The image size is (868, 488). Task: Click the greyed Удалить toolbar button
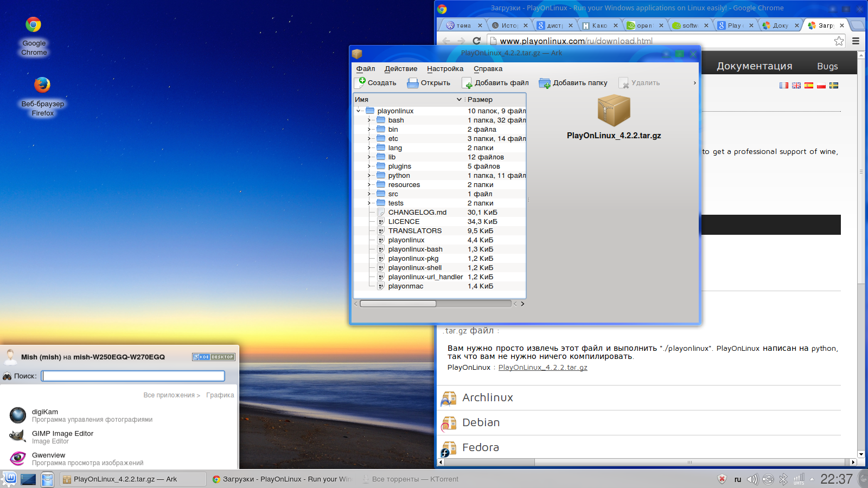point(639,83)
